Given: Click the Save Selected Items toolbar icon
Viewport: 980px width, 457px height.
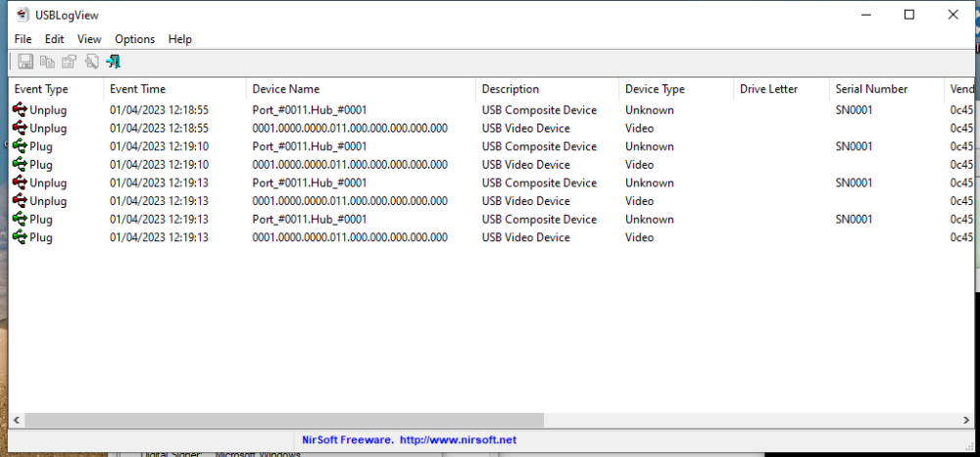Looking at the screenshot, I should click(x=25, y=62).
